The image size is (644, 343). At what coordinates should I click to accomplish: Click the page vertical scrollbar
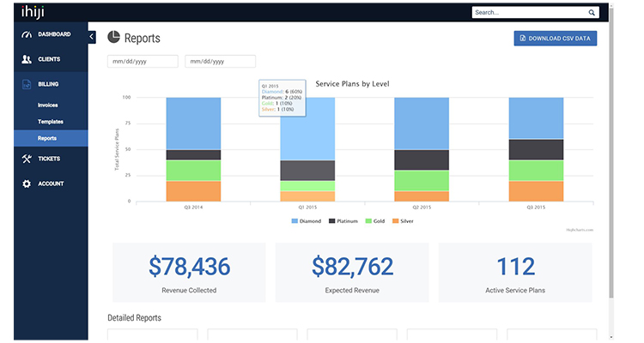point(611,152)
